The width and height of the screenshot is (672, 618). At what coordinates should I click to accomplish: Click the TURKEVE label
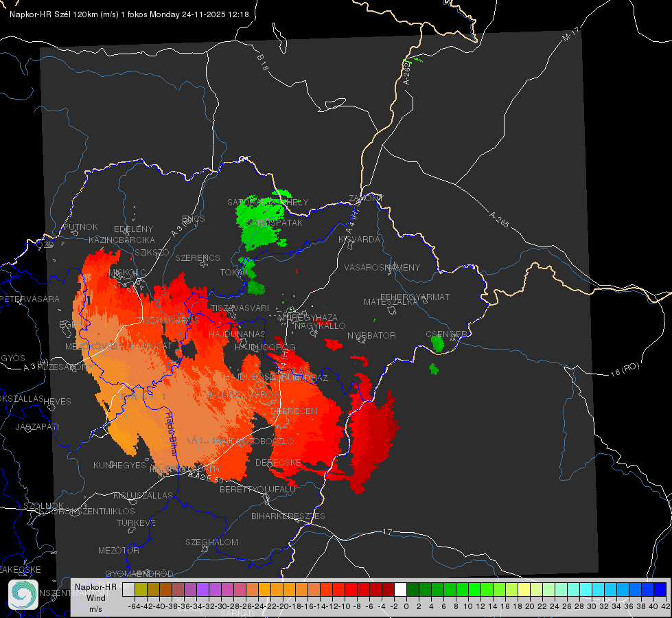tap(136, 523)
